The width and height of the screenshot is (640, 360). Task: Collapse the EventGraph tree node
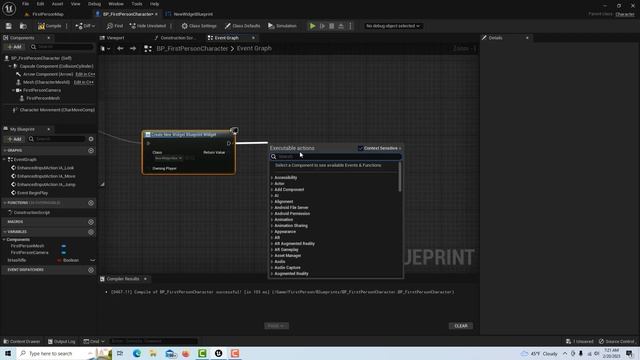pyautogui.click(x=4, y=160)
